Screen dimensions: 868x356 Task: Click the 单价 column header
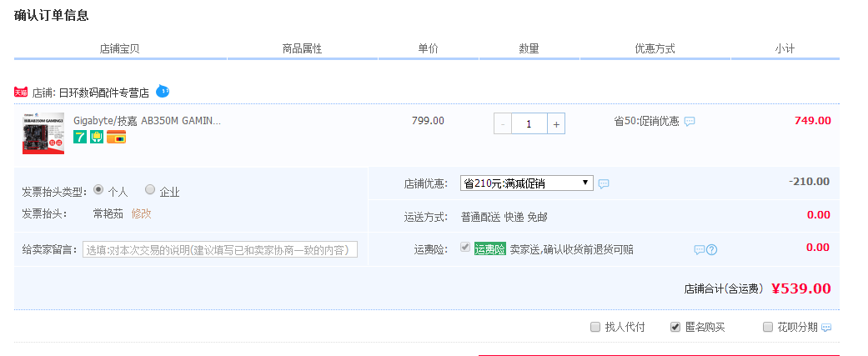coord(428,48)
